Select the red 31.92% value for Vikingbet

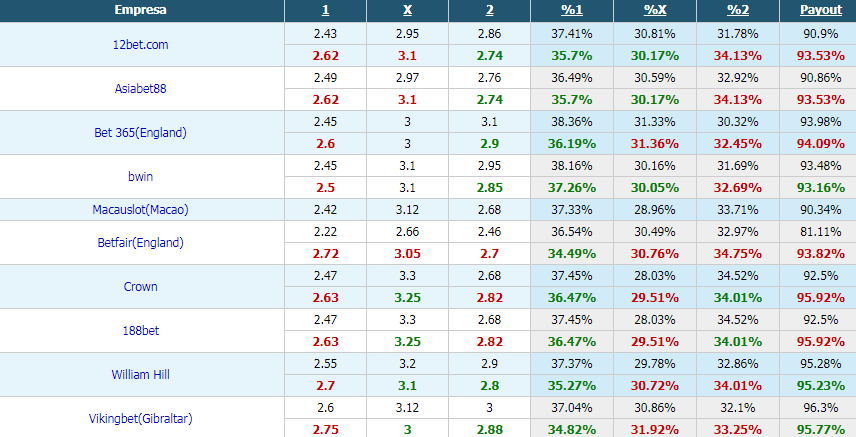pyautogui.click(x=655, y=430)
